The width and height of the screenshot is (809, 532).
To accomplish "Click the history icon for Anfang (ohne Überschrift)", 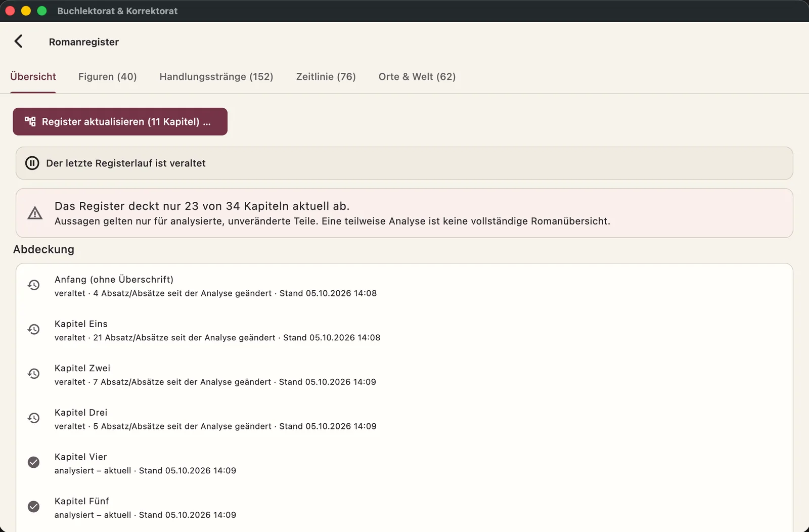I will click(x=34, y=285).
